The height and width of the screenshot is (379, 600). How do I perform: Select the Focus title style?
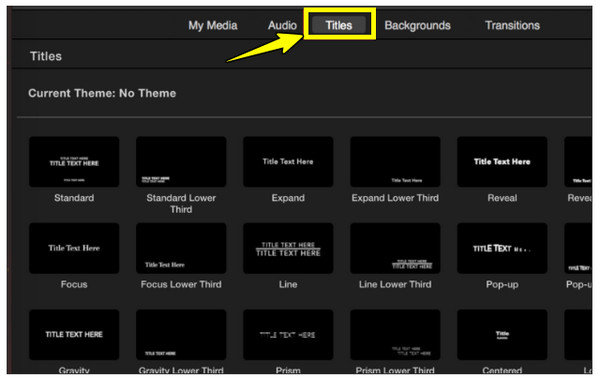click(74, 248)
